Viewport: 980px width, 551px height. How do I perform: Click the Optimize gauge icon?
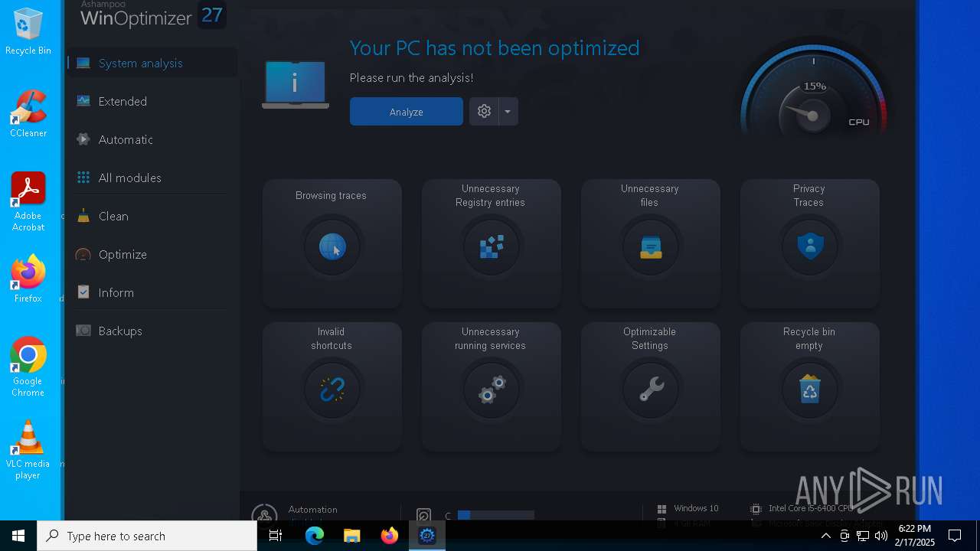(83, 254)
